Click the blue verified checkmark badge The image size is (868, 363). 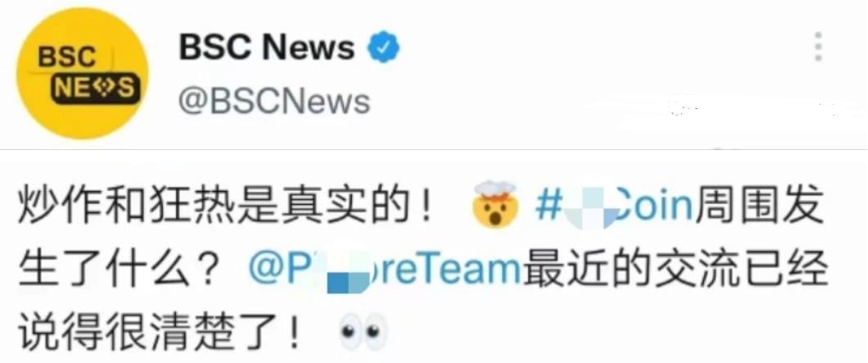pyautogui.click(x=384, y=47)
